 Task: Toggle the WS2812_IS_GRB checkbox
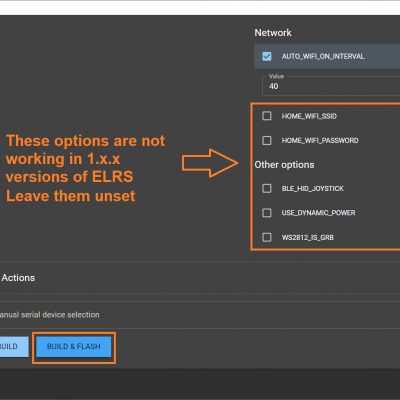[267, 237]
